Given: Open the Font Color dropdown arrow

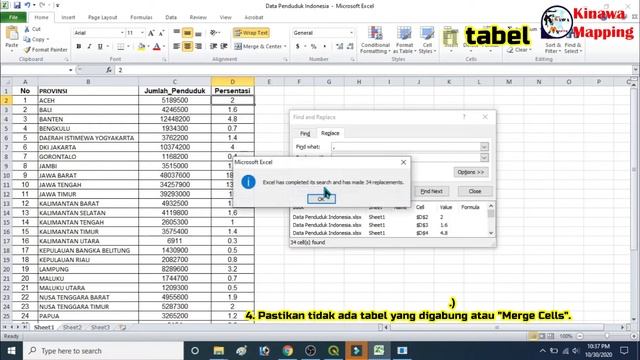Looking at the screenshot, I should (x=164, y=47).
